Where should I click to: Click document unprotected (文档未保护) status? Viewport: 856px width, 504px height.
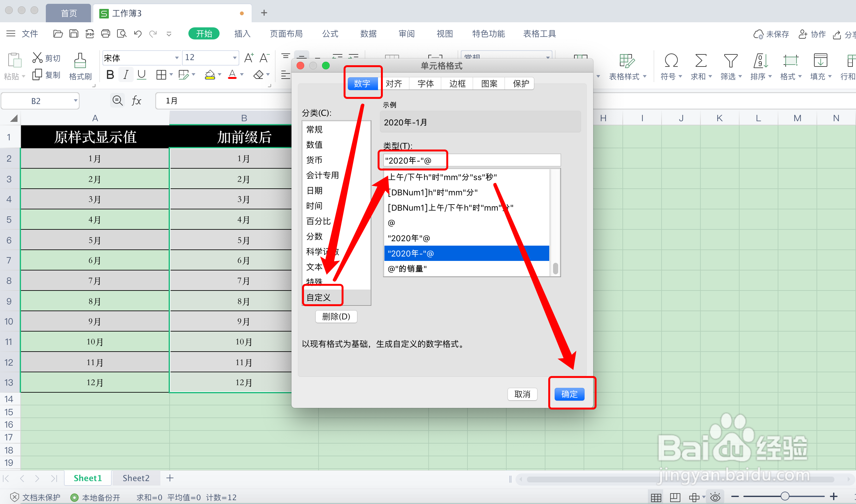[x=35, y=498]
